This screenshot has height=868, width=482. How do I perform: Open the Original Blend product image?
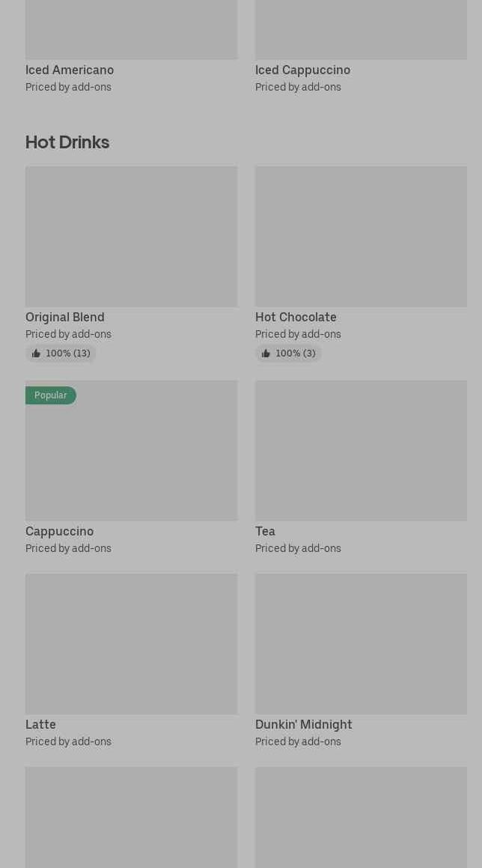point(131,237)
